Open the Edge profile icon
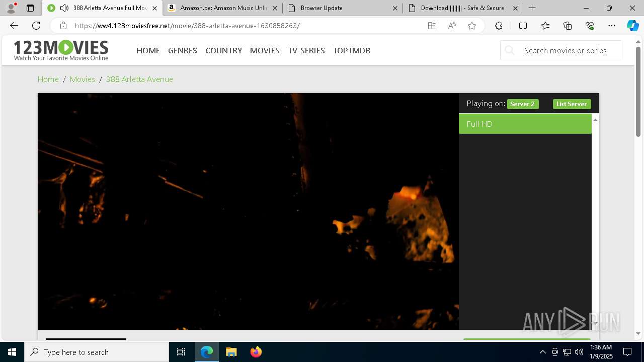 11,8
